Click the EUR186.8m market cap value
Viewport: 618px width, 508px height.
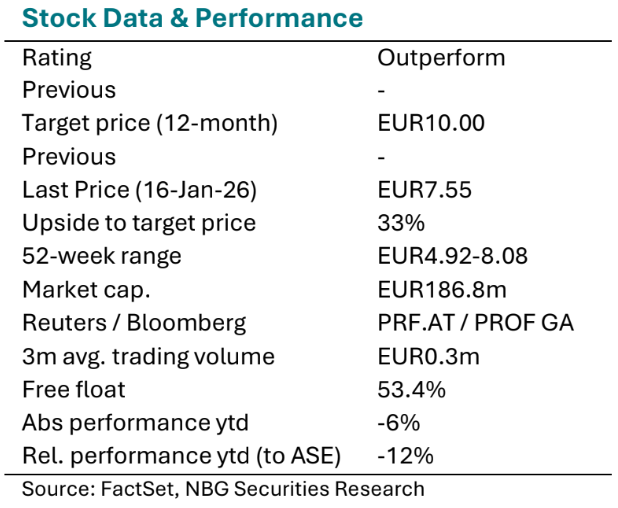pos(442,290)
